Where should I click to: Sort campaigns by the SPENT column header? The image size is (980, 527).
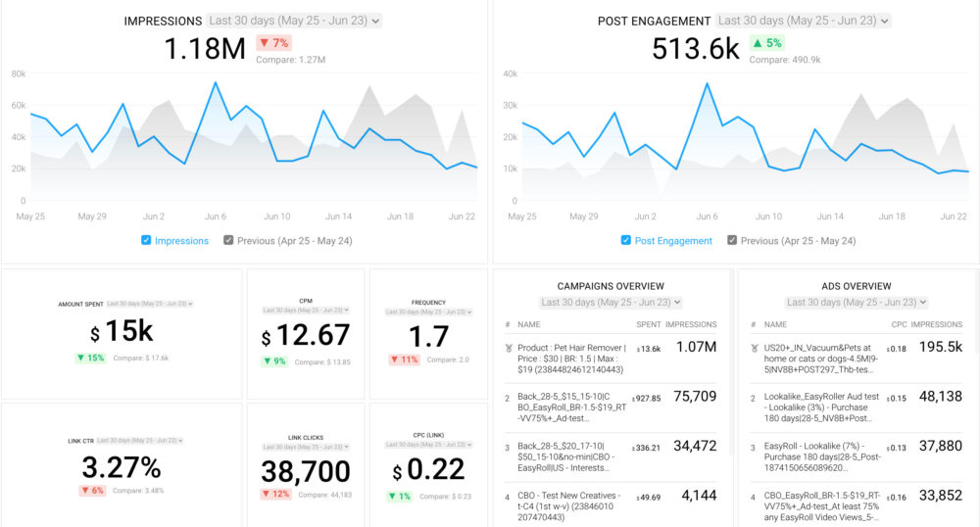(648, 324)
